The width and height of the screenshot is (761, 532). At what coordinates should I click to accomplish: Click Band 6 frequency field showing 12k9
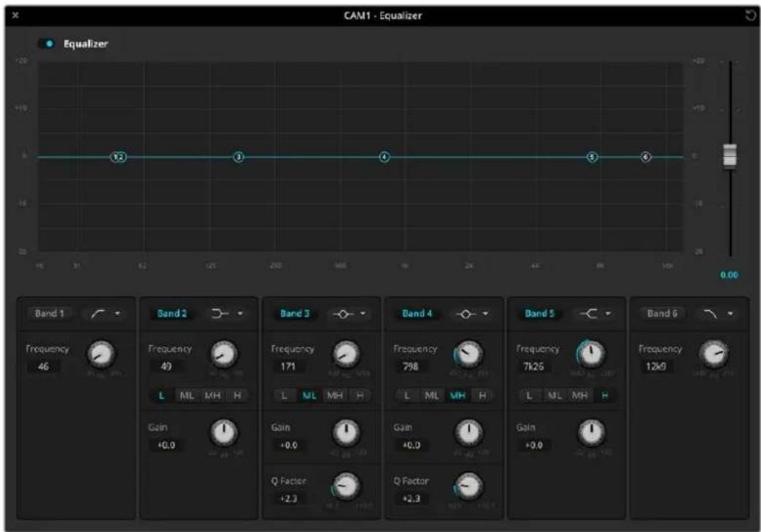(x=656, y=366)
